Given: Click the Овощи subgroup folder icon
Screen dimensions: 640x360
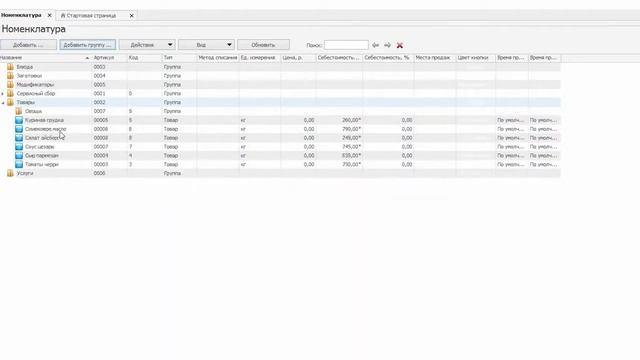Looking at the screenshot, I should pyautogui.click(x=19, y=111).
